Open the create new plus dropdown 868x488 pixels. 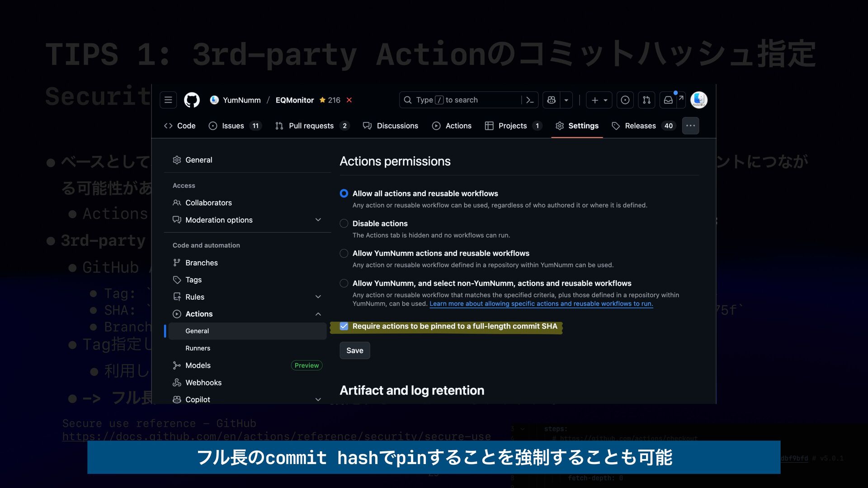coord(599,100)
